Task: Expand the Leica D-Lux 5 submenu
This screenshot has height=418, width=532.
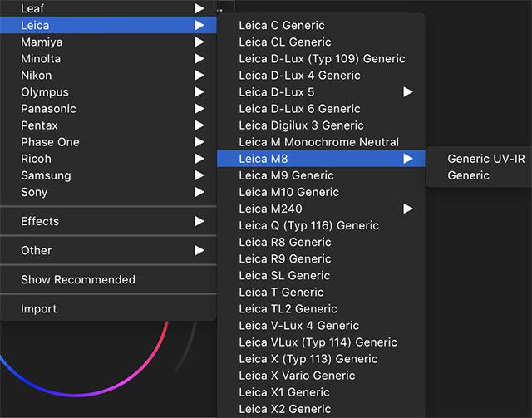Action: [321, 92]
